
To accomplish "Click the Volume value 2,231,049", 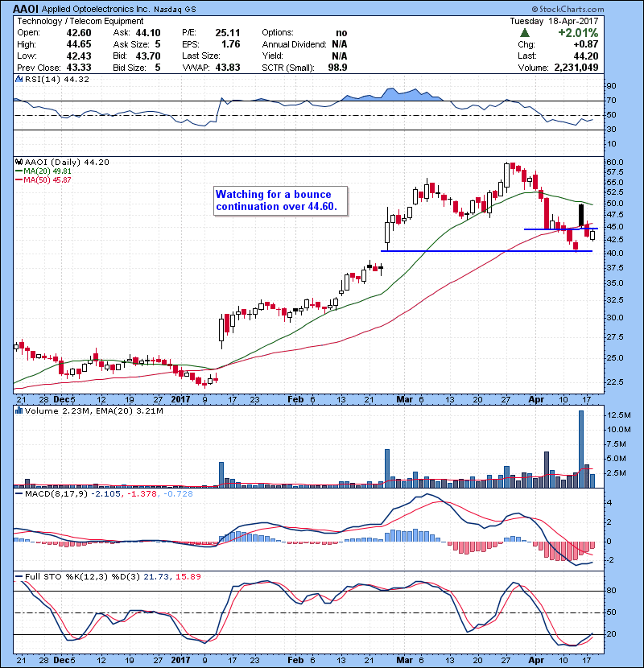I will tap(576, 68).
